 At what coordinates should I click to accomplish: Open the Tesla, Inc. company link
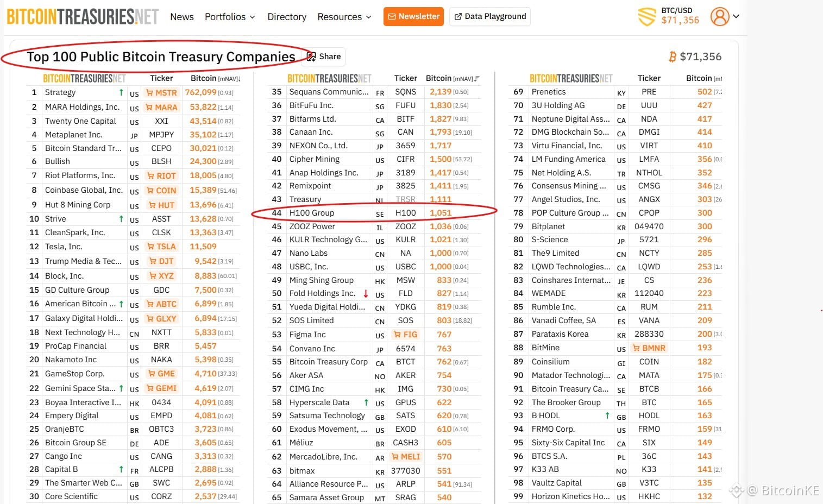tap(64, 247)
